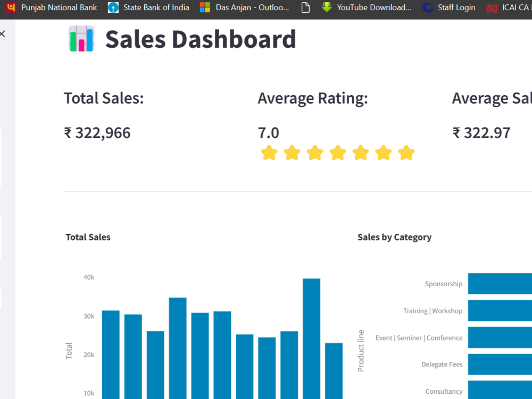Viewport: 532px width, 399px height.
Task: Toggle the last rating star
Action: coord(406,153)
